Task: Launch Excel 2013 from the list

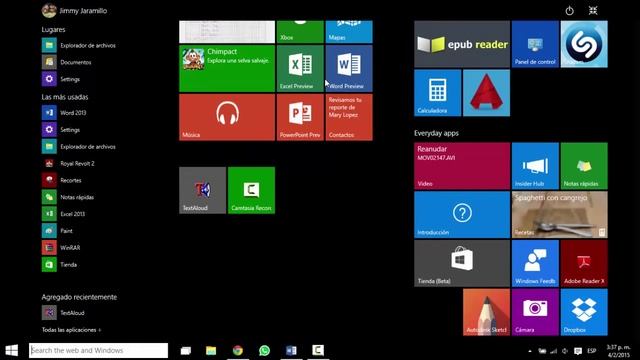Action: [64, 214]
